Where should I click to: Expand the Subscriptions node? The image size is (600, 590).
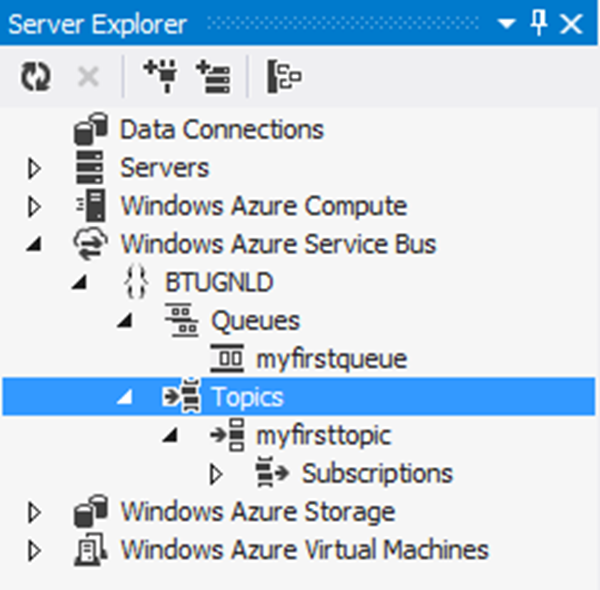point(216,474)
